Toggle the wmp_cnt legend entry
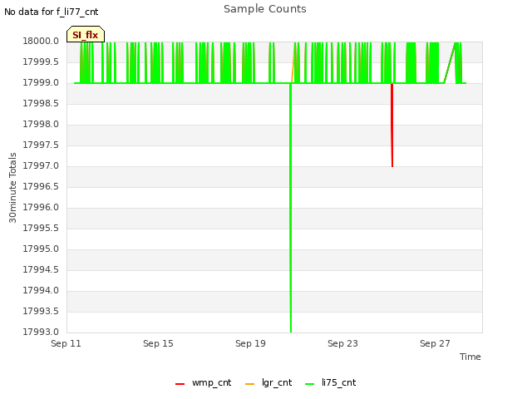This screenshot has height=399, width=532. [x=203, y=382]
